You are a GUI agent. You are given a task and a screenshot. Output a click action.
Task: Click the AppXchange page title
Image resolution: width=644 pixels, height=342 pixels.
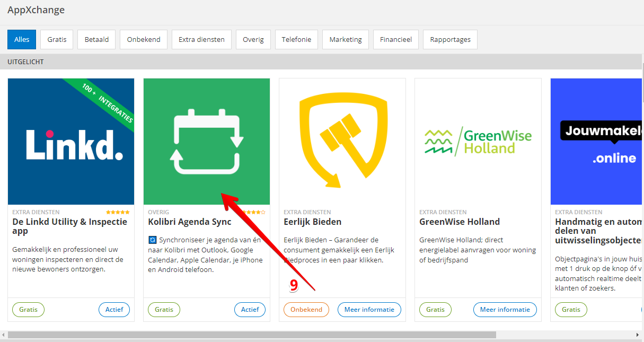pos(36,10)
